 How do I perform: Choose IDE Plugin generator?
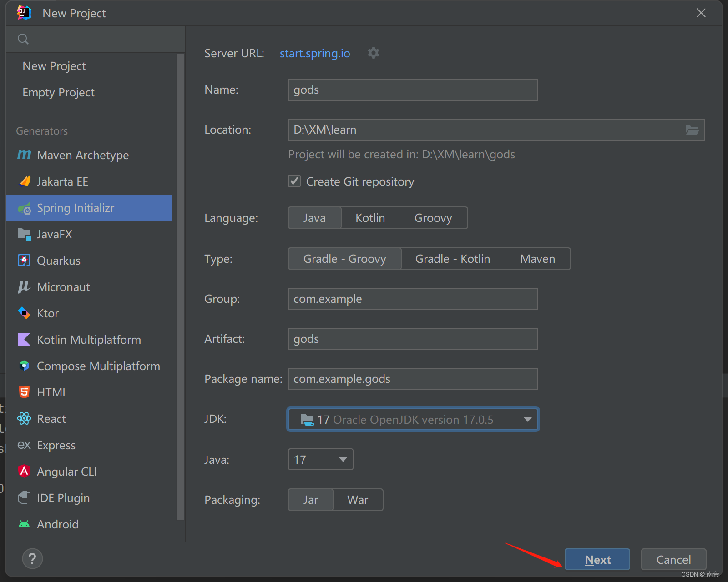pyautogui.click(x=89, y=498)
